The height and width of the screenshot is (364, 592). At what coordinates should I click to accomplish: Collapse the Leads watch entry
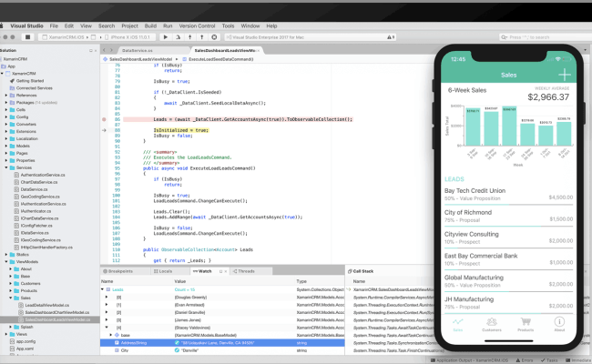tap(102, 289)
